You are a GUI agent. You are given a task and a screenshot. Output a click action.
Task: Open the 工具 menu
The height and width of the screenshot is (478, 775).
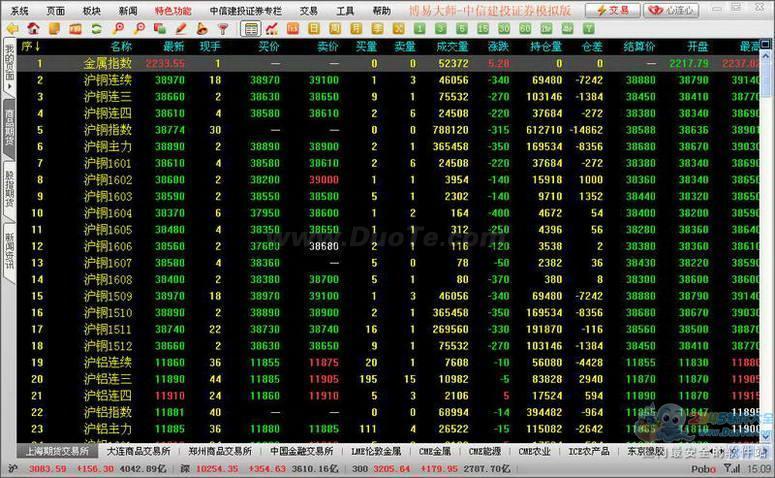pyautogui.click(x=345, y=10)
